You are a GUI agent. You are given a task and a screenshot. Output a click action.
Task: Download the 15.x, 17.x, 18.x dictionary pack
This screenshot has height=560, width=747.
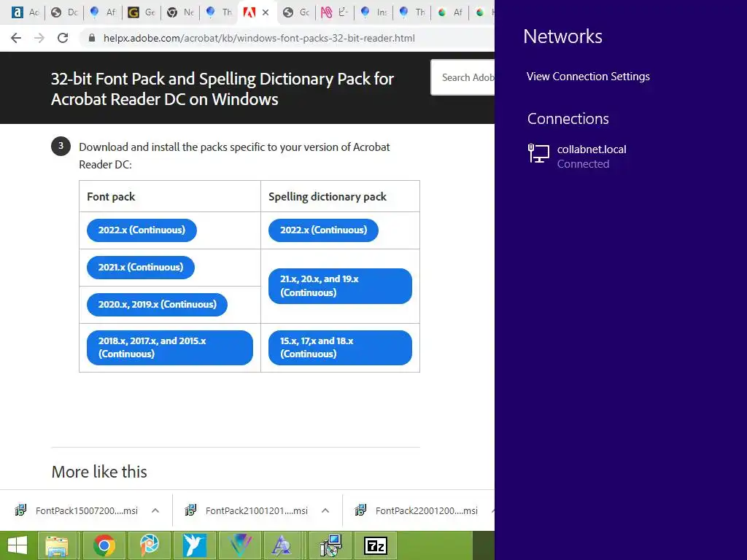[x=340, y=348]
